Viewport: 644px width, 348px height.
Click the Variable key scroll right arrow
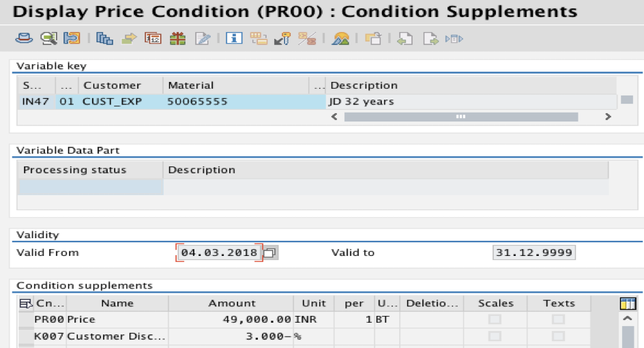coord(609,117)
